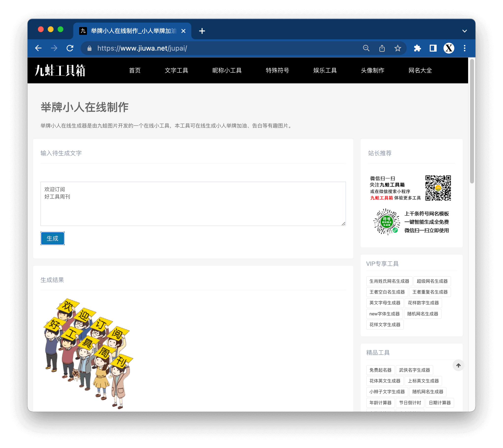Open 英文字母生成器 link
The width and height of the screenshot is (503, 448).
[385, 303]
